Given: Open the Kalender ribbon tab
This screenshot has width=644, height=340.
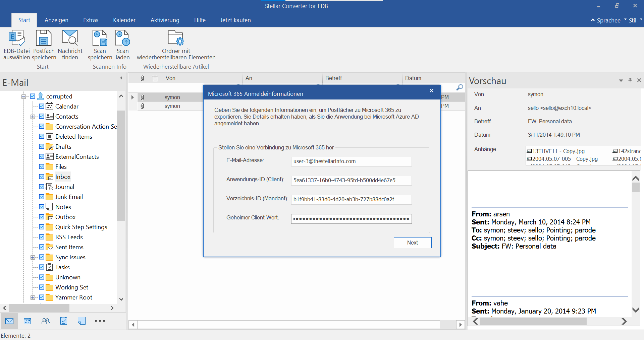Looking at the screenshot, I should pos(124,20).
